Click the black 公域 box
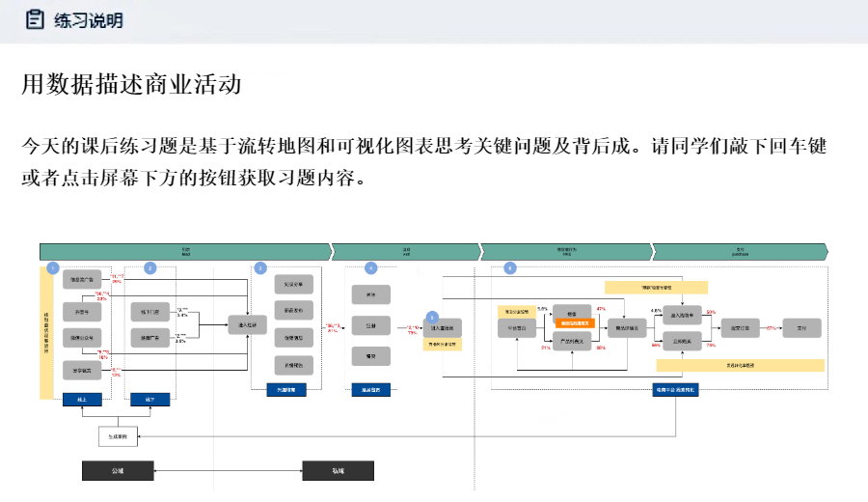Image resolution: width=868 pixels, height=502 pixels. pos(118,471)
